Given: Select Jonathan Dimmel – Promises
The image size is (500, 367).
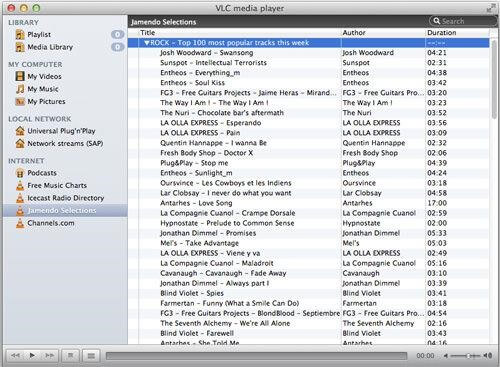Looking at the screenshot, I should [208, 233].
